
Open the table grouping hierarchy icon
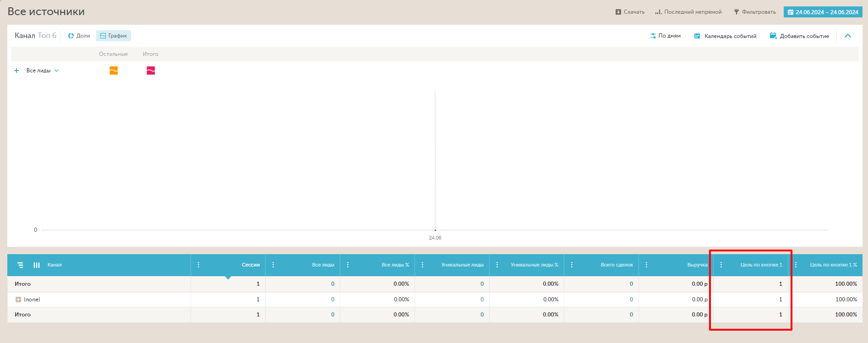20,265
